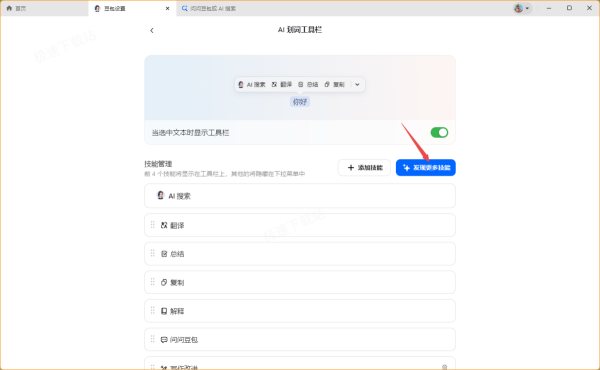The width and height of the screenshot is (600, 370).
Task: Grab the drag handle of the 翻译 row
Action: [x=153, y=225]
